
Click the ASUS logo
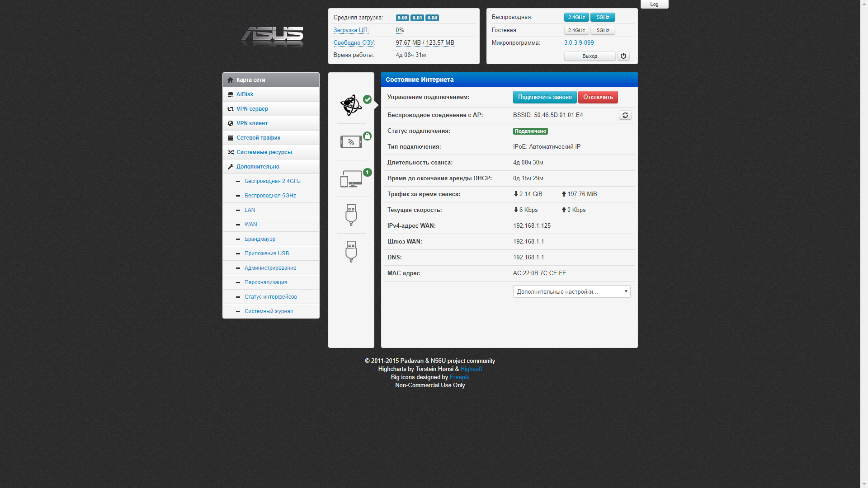coord(272,37)
